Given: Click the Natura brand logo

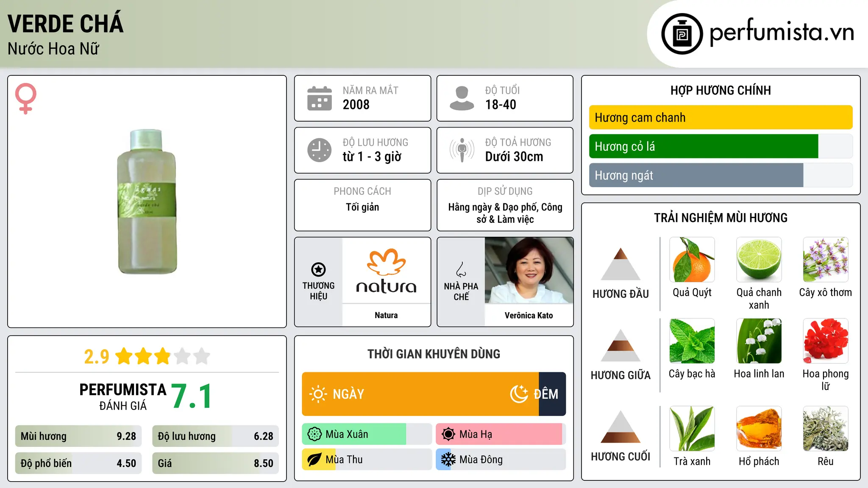Looking at the screenshot, I should tap(386, 271).
